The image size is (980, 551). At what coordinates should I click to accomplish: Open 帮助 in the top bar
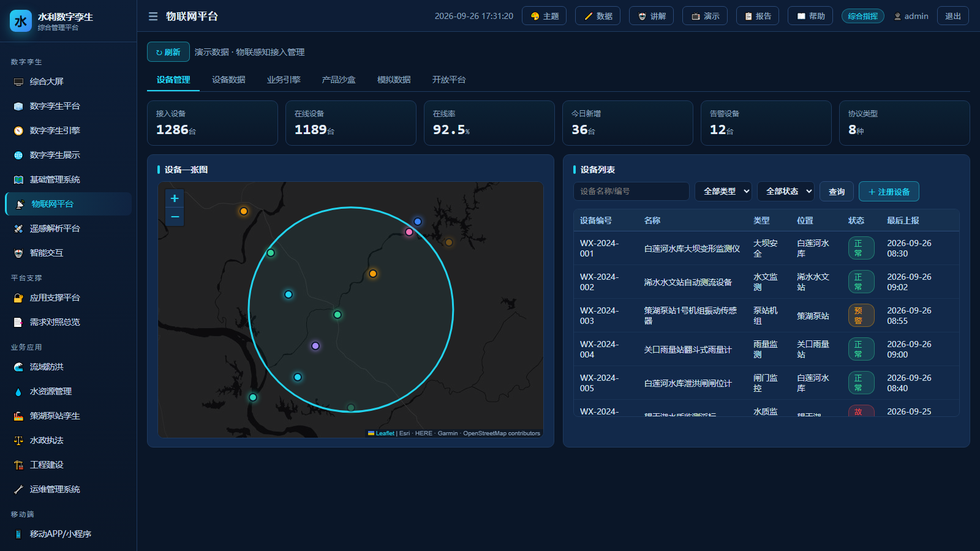pyautogui.click(x=810, y=16)
